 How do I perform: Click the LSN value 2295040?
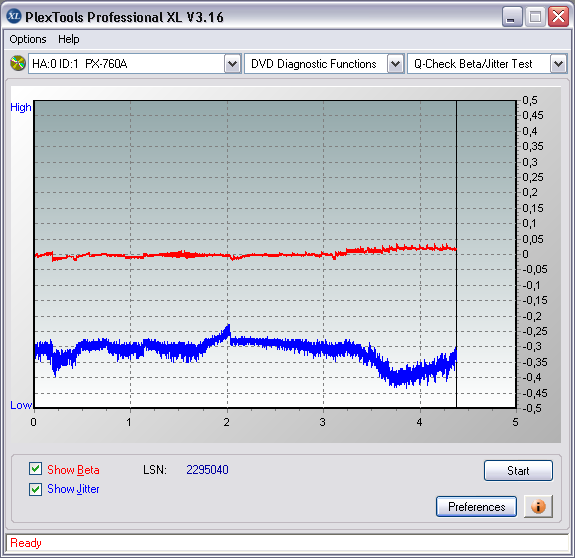coord(207,470)
